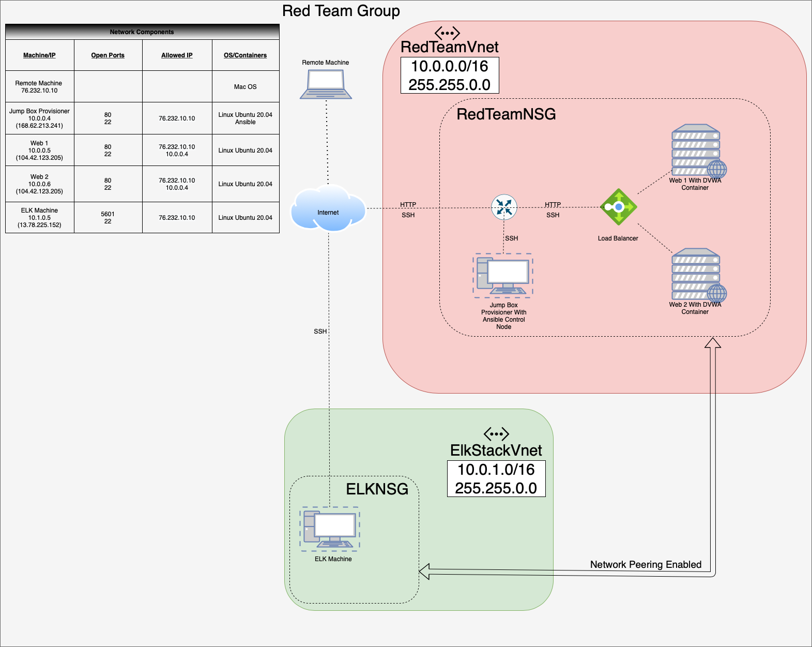Viewport: 812px width, 647px height.
Task: Select the 'Jump Box Provisioner 10.0.0.4' cell
Action: pyautogui.click(x=39, y=118)
